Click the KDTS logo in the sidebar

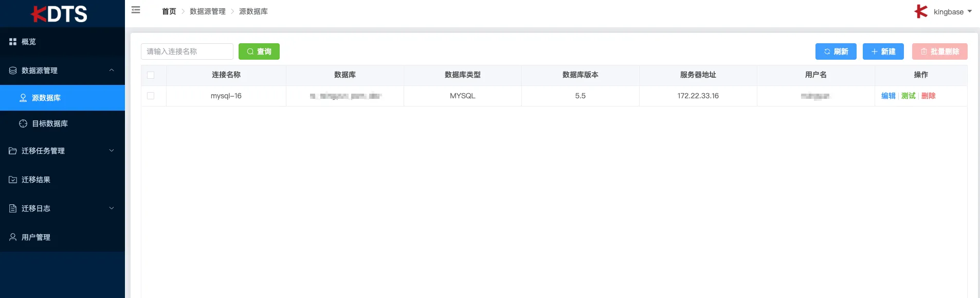[x=59, y=13]
